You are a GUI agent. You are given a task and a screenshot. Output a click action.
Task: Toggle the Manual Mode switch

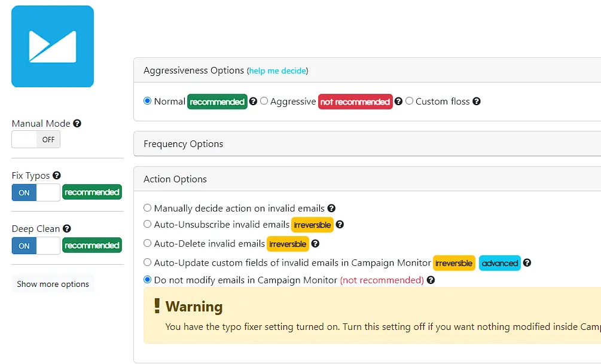[36, 139]
